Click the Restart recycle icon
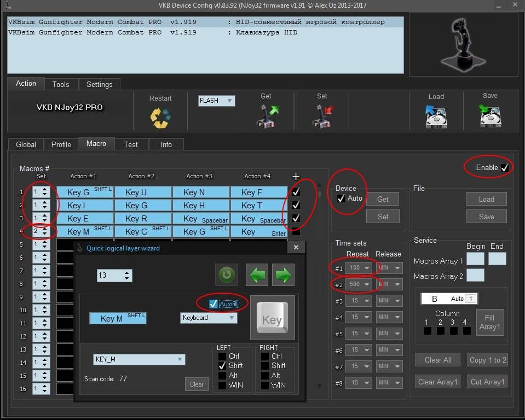The width and height of the screenshot is (525, 420). [160, 118]
